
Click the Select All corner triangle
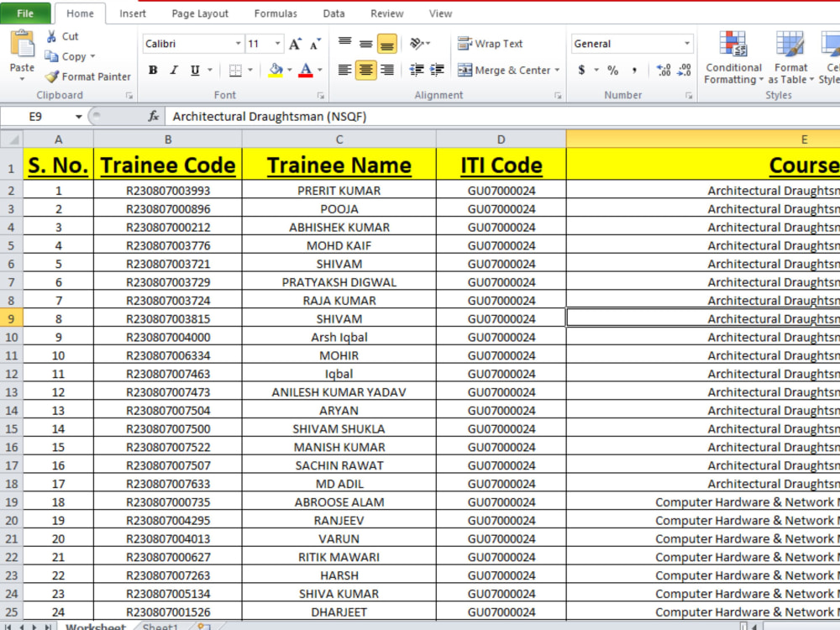pyautogui.click(x=11, y=139)
